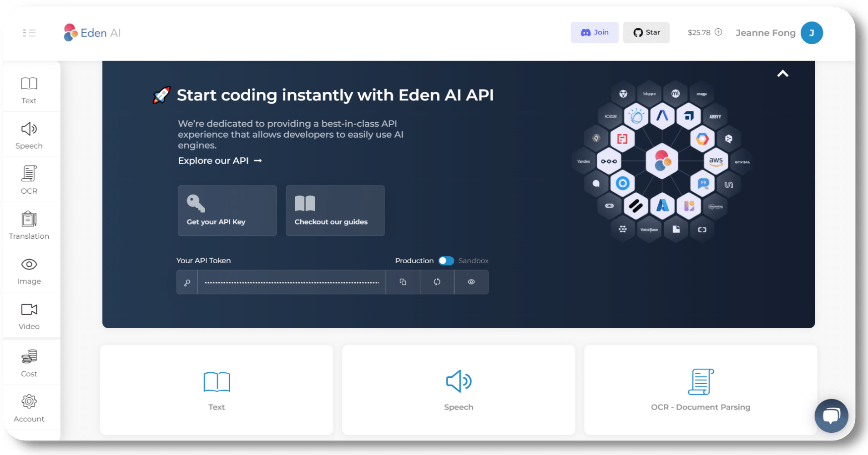Open the live chat widget

coord(831,415)
